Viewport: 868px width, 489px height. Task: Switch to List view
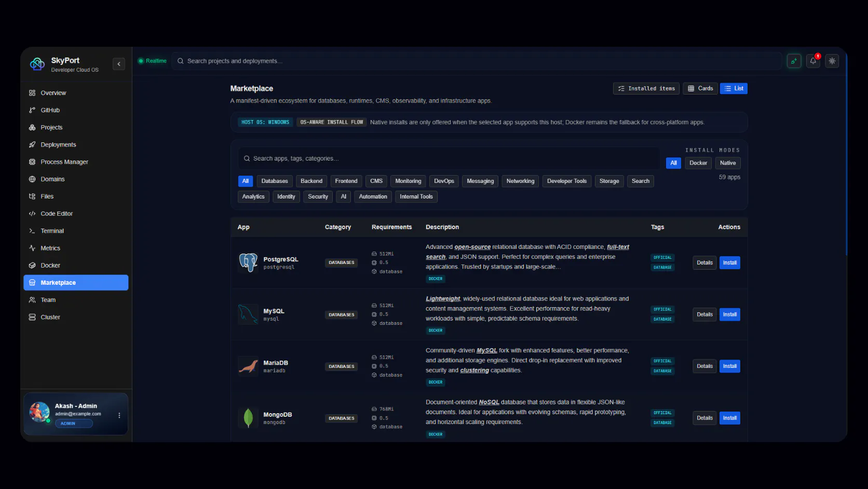click(x=734, y=88)
